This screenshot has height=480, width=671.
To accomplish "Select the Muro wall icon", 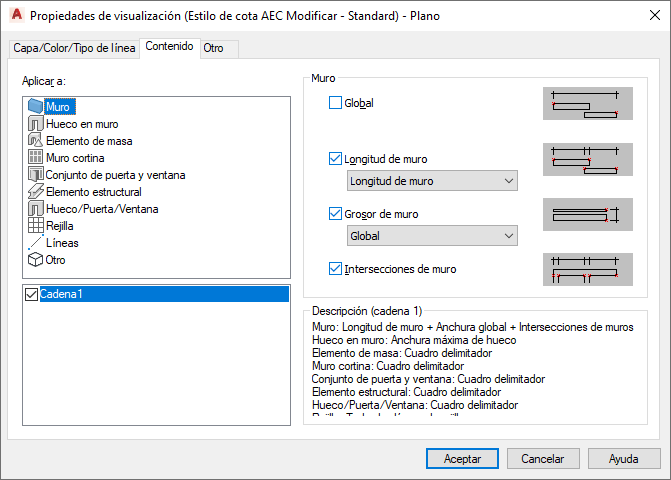I will point(36,107).
